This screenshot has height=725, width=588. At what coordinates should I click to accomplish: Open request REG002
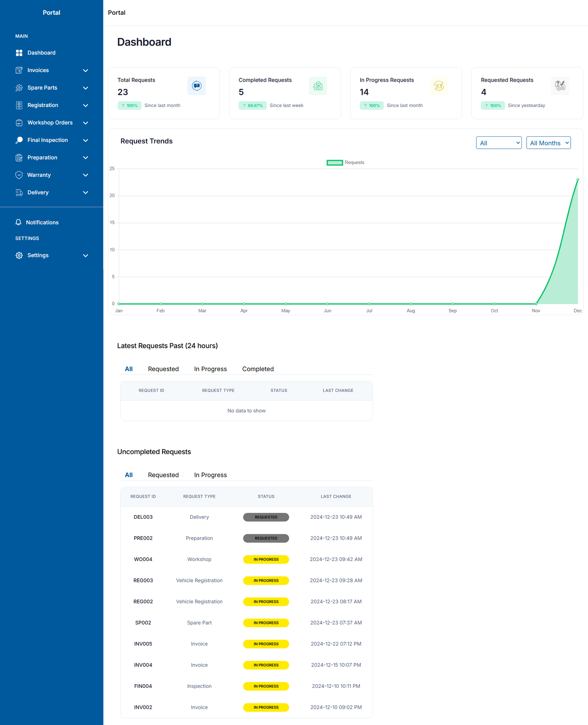point(143,602)
